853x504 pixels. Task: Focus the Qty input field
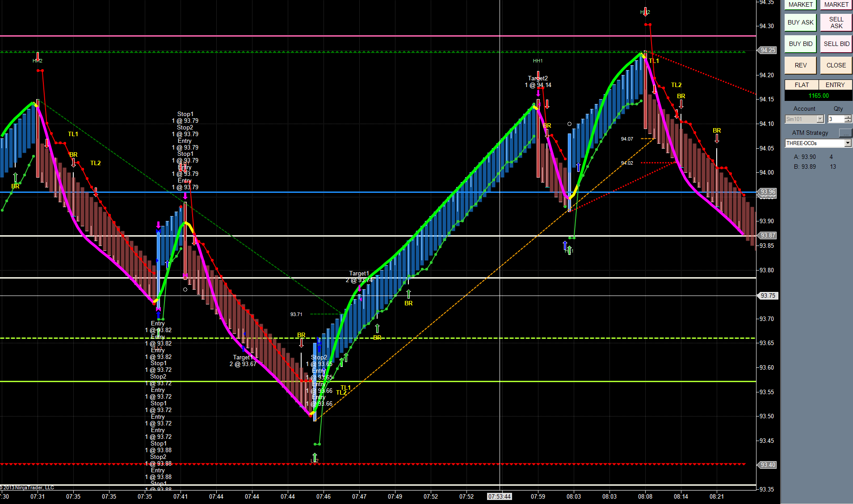coord(836,119)
